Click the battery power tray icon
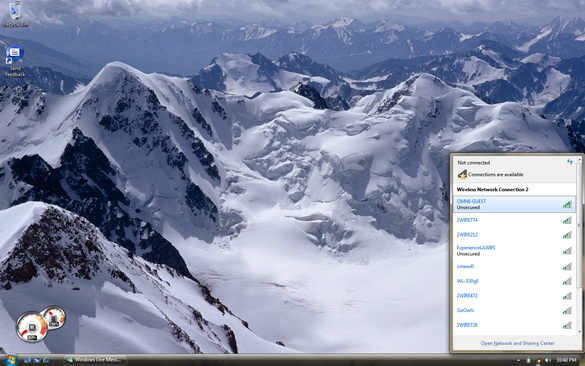The width and height of the screenshot is (585, 366). pos(528,360)
